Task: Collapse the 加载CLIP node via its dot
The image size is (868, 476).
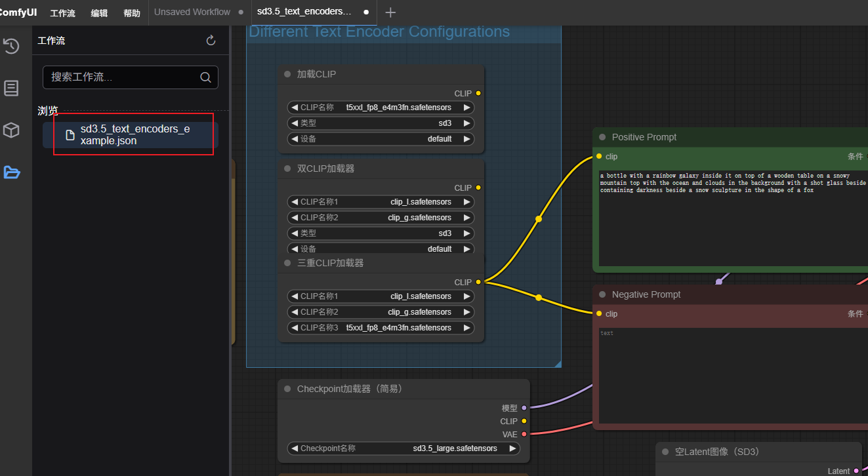Action: 287,75
